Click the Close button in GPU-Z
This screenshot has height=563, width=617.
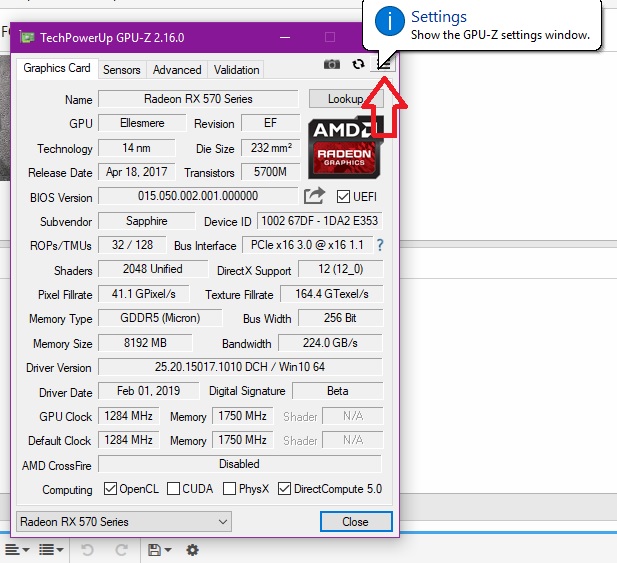(356, 521)
